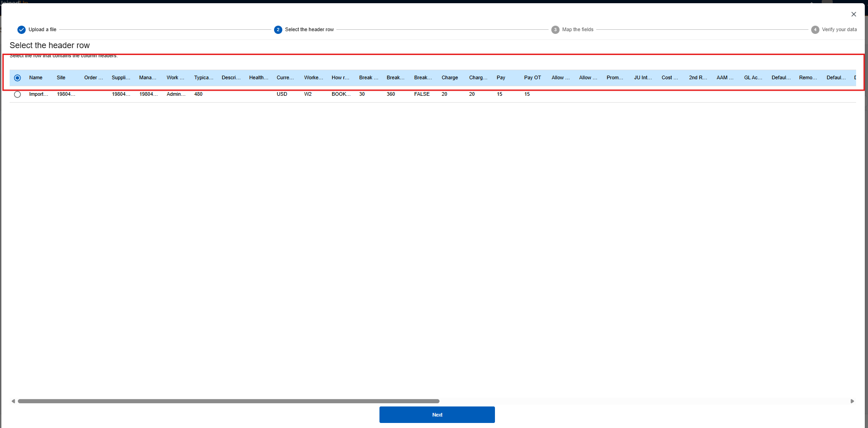Click the W2 cell in the data row

(308, 94)
